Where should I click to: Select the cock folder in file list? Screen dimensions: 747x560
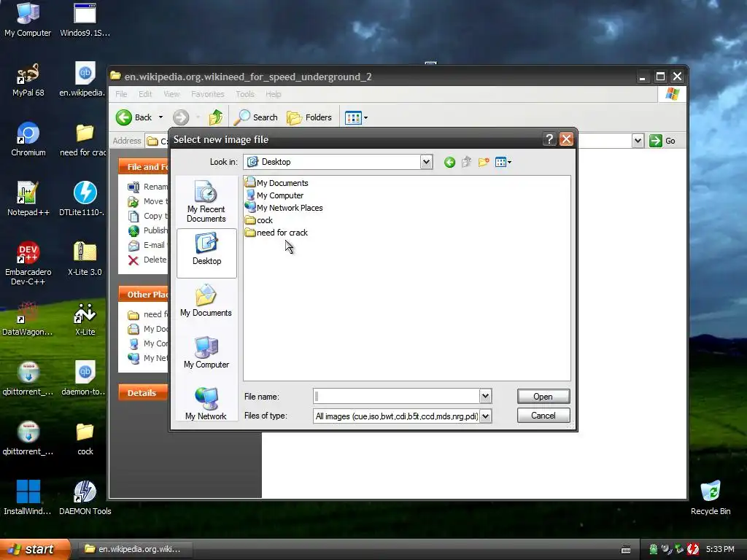pos(259,220)
